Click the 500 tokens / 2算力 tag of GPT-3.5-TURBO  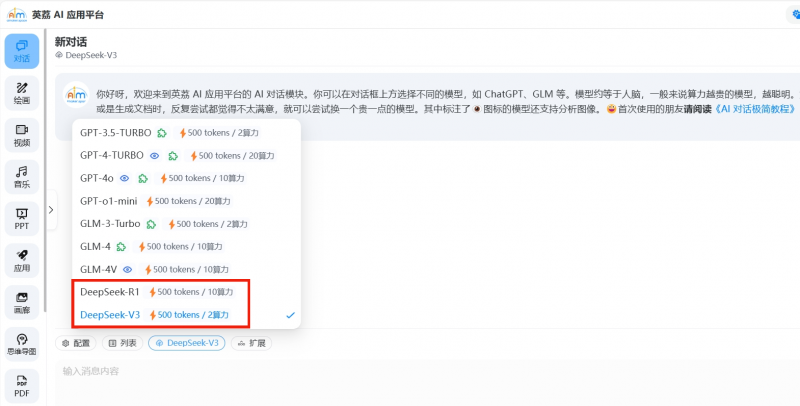pos(218,133)
